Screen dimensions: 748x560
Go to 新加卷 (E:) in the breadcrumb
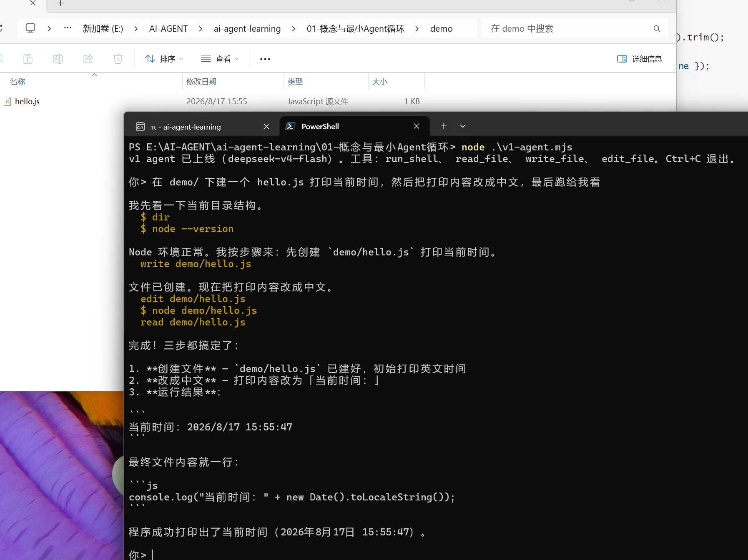103,29
